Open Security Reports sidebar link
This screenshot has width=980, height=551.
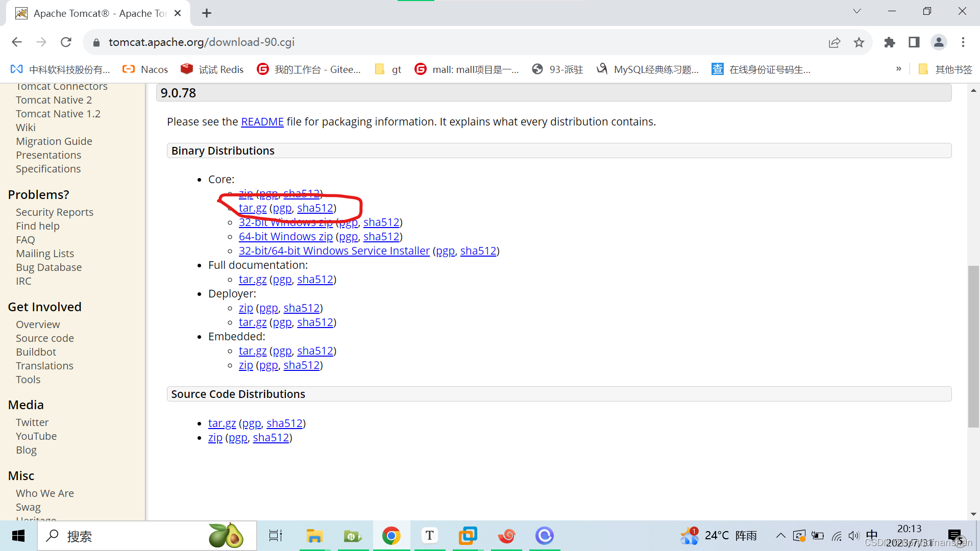click(x=55, y=212)
